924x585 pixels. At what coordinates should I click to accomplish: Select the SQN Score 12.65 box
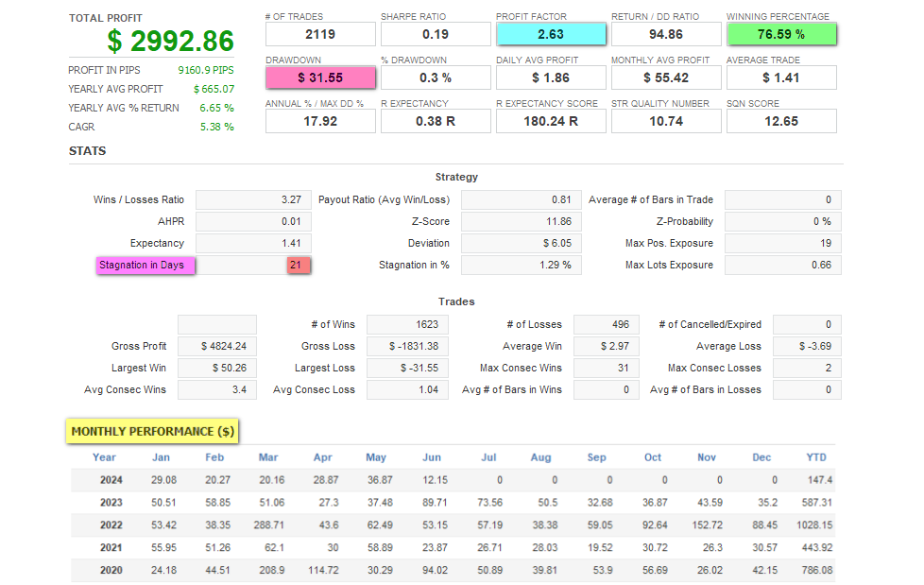780,121
